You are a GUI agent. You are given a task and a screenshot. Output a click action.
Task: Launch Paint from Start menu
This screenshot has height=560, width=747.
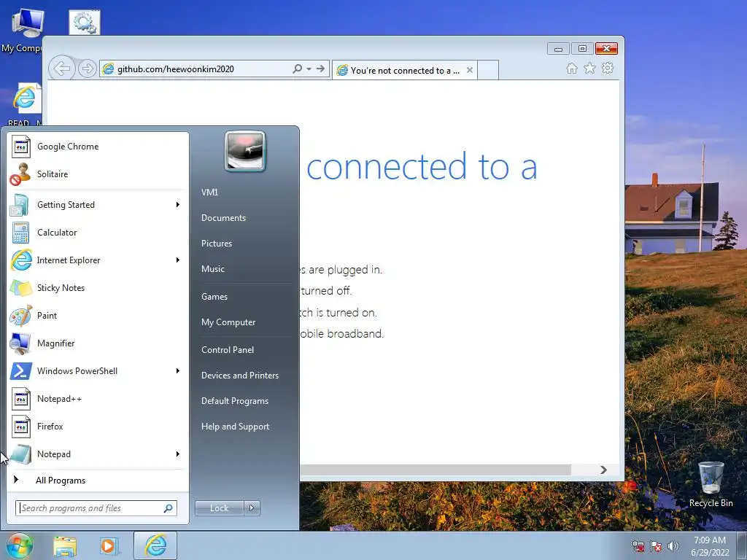(98, 315)
